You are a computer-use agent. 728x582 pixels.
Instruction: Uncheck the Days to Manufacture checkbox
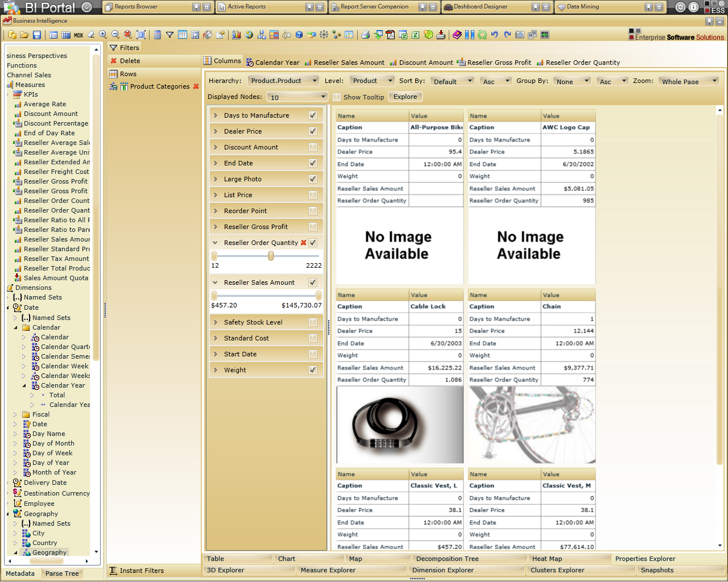313,115
